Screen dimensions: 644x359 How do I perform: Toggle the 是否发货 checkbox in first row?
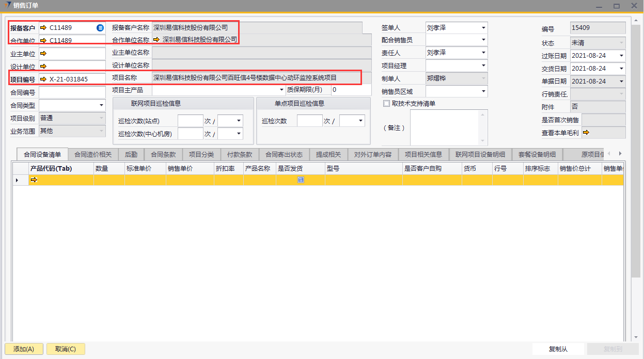point(301,180)
